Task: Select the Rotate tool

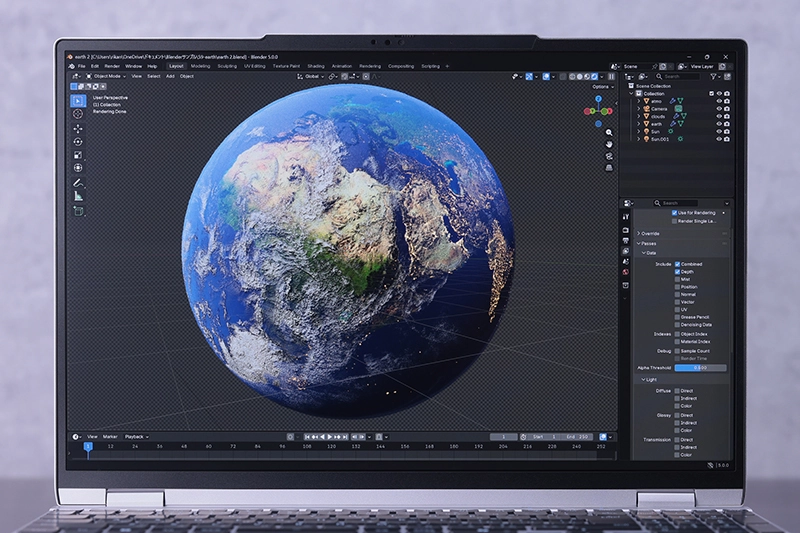Action: click(x=78, y=142)
